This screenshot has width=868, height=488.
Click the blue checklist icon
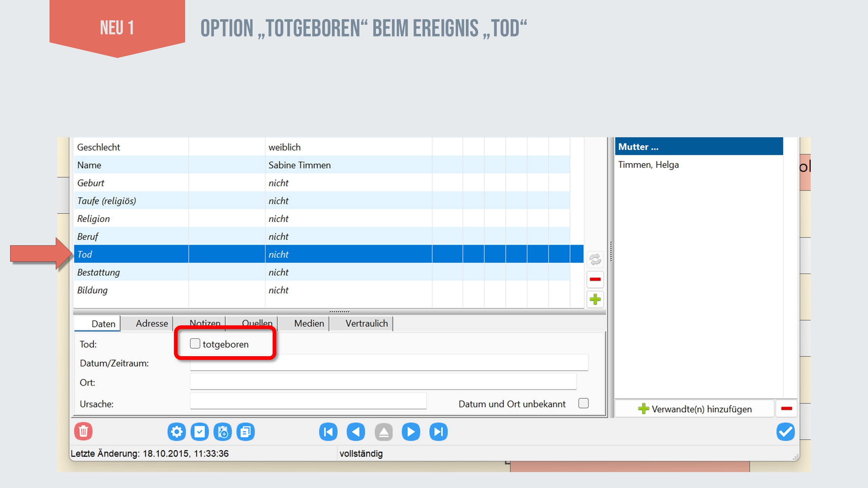pyautogui.click(x=199, y=432)
